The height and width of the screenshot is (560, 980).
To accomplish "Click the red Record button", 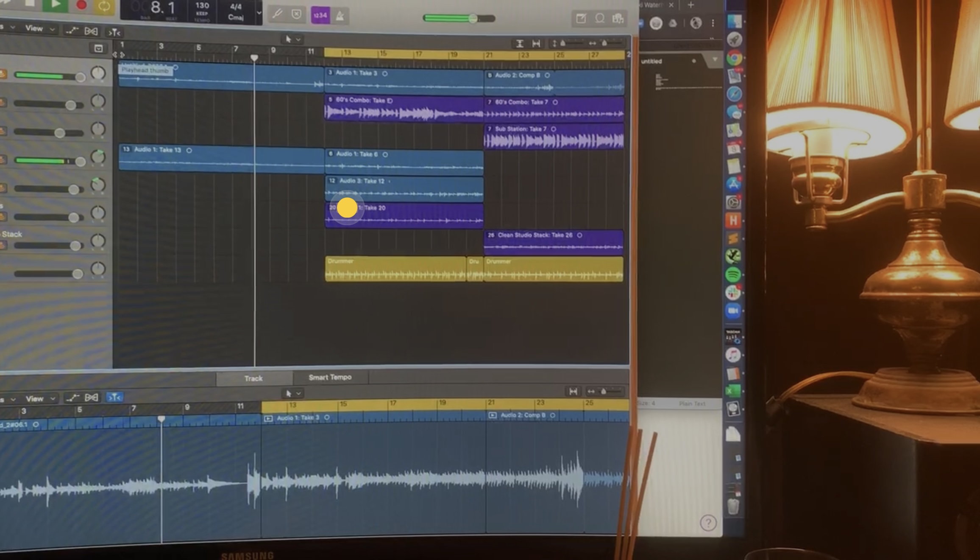I will (81, 6).
